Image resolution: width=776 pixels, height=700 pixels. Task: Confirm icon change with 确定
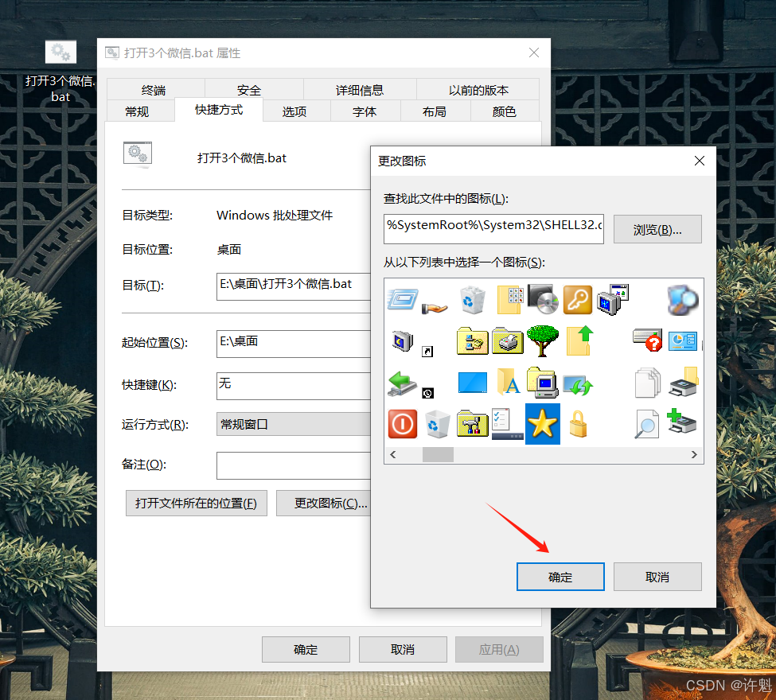tap(560, 577)
